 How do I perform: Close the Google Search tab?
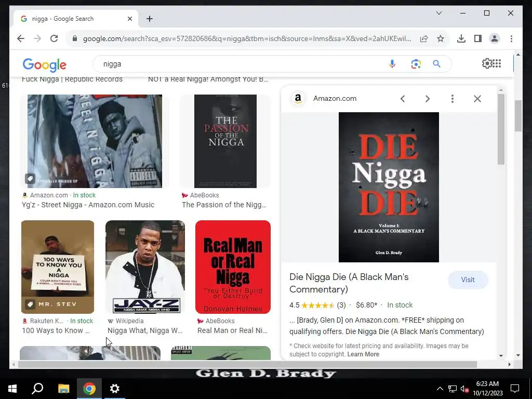(129, 19)
